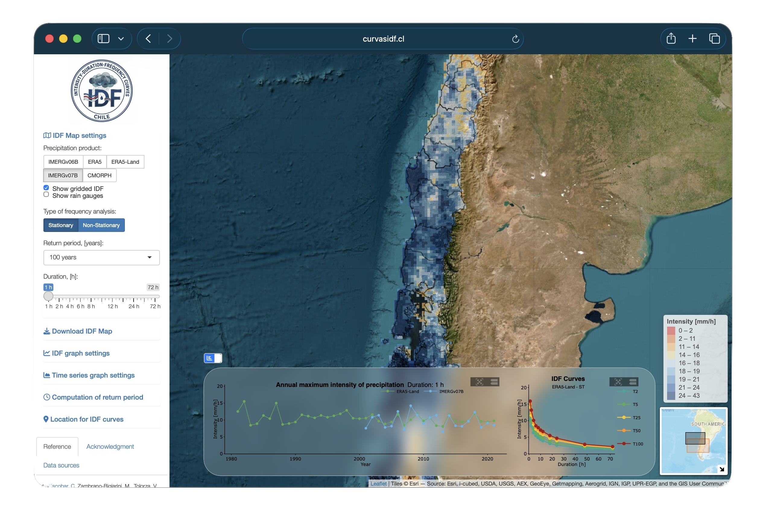The height and width of the screenshot is (532, 766).
Task: Click the Location for IDF curves pin icon
Action: click(x=46, y=419)
